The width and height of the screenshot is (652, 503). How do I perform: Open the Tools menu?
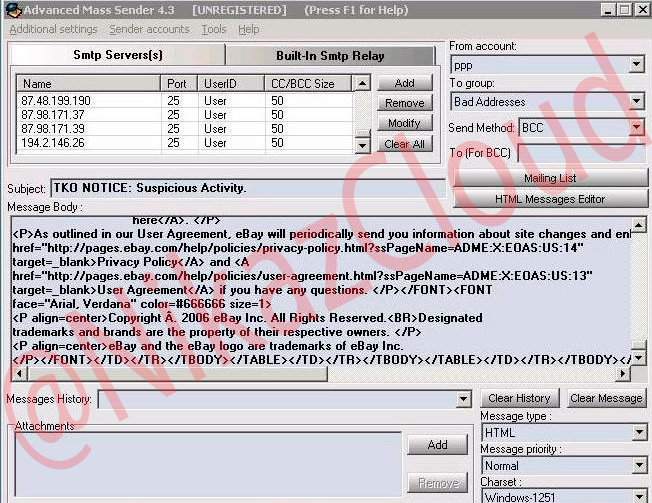pyautogui.click(x=214, y=29)
